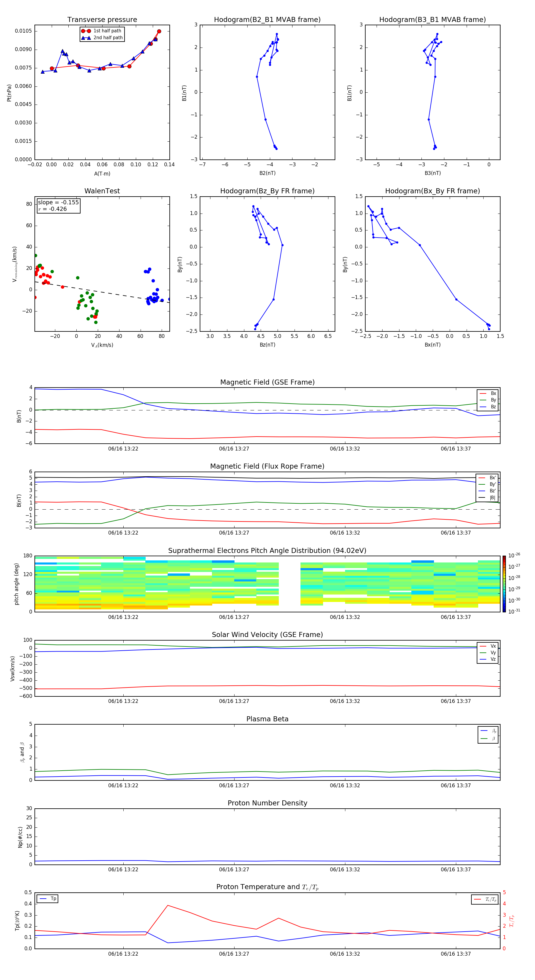The height and width of the screenshot is (980, 535).
Task: Click the 'Bx(nT)' x-axis label
Action: coord(432,345)
